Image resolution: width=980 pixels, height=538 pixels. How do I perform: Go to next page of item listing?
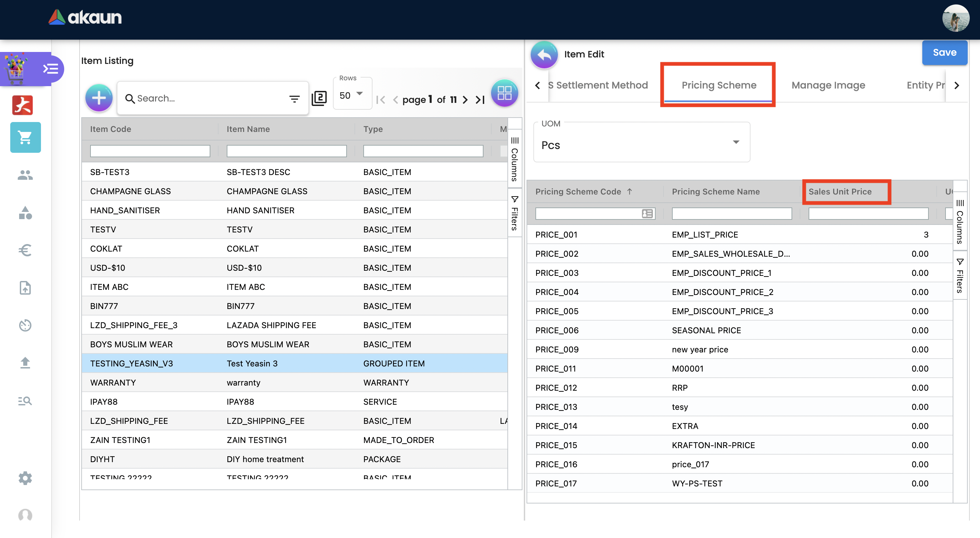[465, 100]
